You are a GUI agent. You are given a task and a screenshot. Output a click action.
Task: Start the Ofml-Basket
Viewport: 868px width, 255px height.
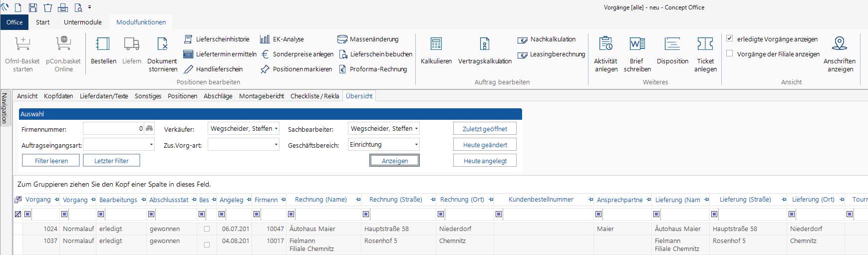22,54
